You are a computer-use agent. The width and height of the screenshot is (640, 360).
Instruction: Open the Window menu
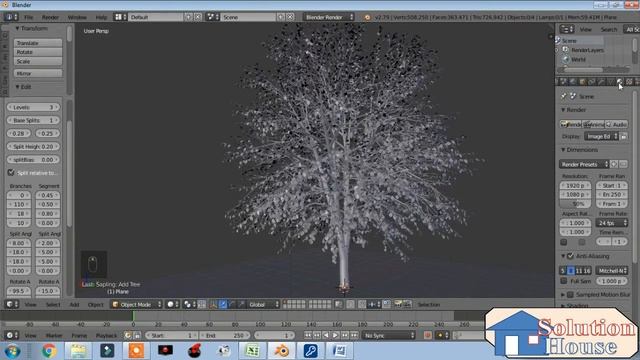coord(77,17)
